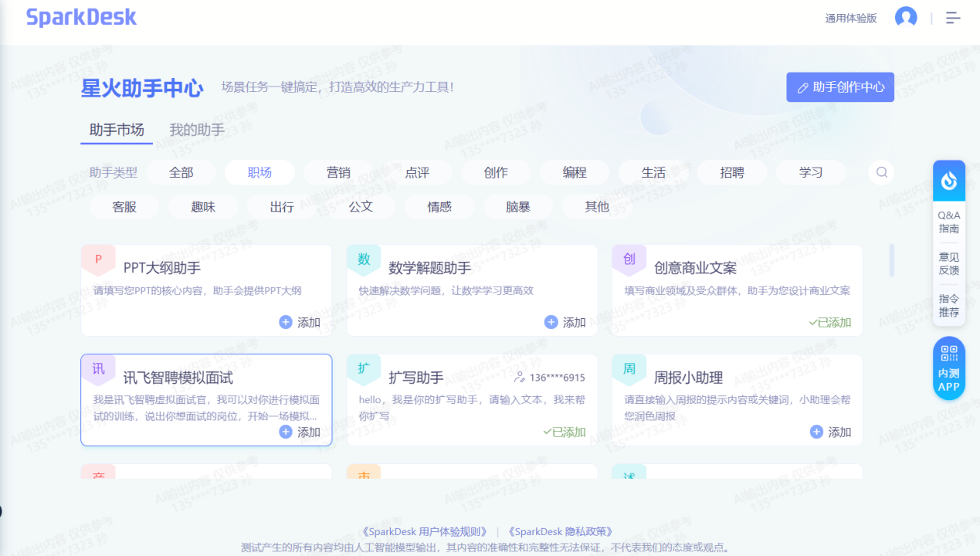Select the 学习 category filter

(x=811, y=172)
